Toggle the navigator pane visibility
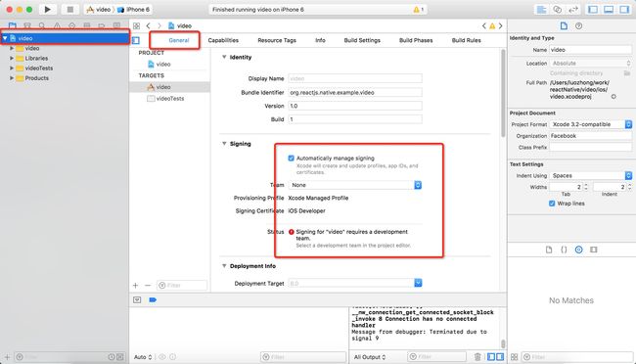Viewport: 636px width, 364px height. [x=593, y=10]
